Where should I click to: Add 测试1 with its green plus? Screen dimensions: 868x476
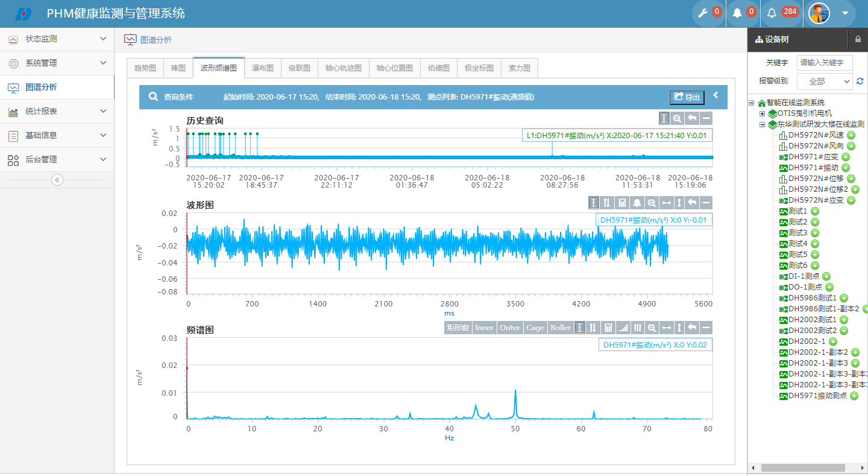[x=815, y=211]
